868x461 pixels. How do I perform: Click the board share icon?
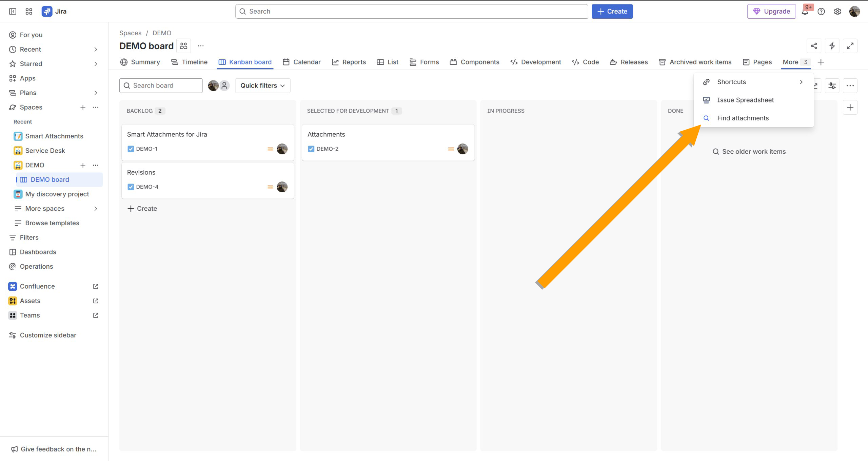point(814,46)
